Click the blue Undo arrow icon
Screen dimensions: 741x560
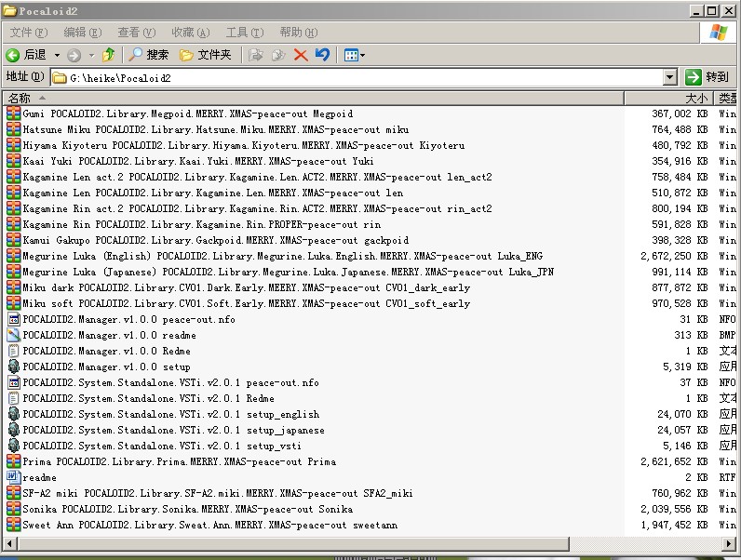[x=322, y=55]
